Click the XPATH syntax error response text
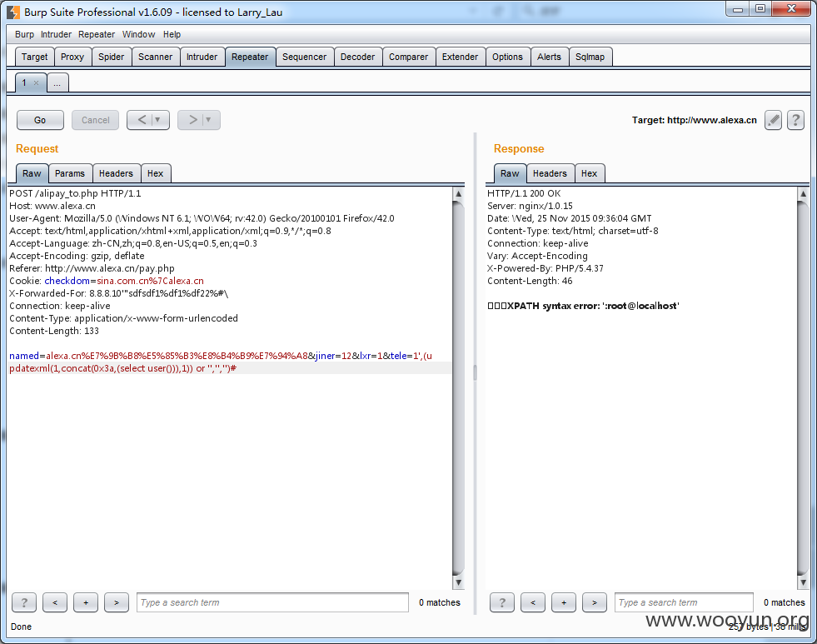Viewport: 817px width, 644px height. tap(583, 306)
